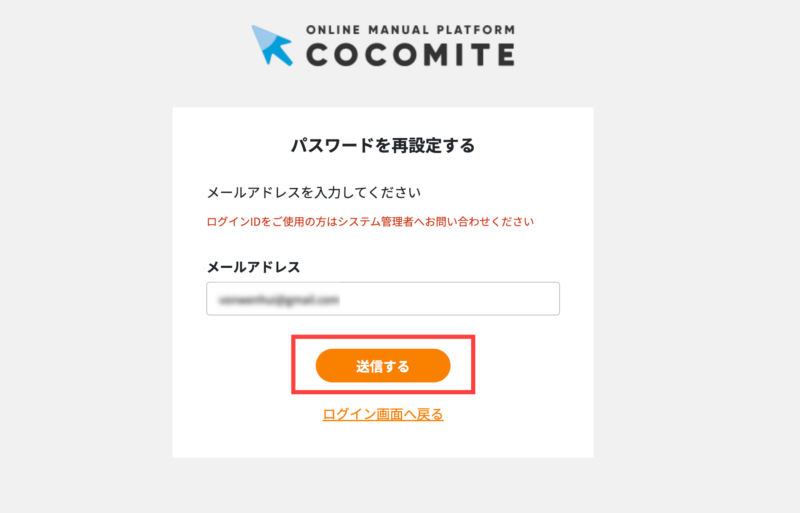Click the gray page background left of card
The height and width of the screenshot is (513, 800).
85,280
